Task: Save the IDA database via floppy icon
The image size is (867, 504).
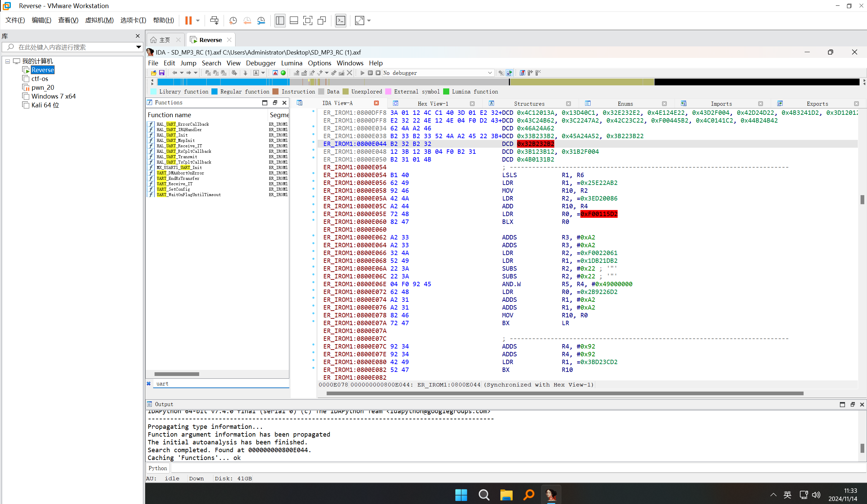Action: coord(162,73)
